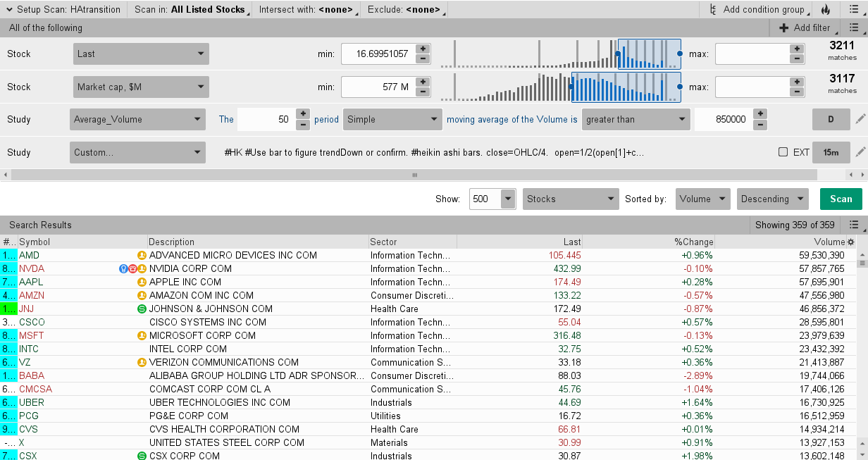Open the Sorted by Volume dropdown

(x=703, y=199)
